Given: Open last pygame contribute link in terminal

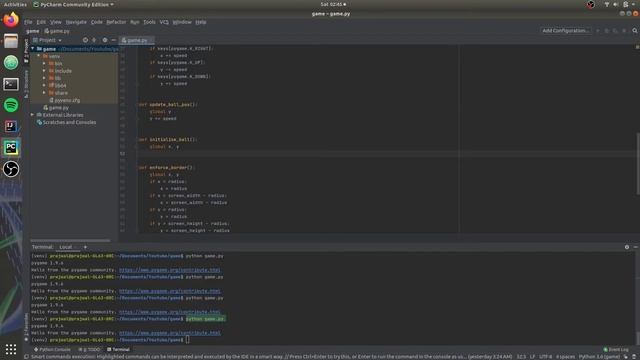Looking at the screenshot, I should (169, 333).
